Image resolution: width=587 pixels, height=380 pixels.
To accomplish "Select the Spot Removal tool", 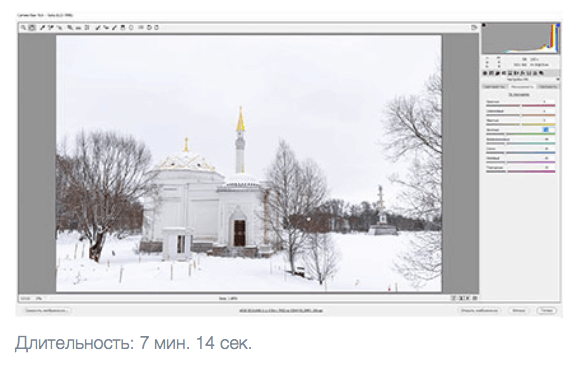I will (98, 28).
